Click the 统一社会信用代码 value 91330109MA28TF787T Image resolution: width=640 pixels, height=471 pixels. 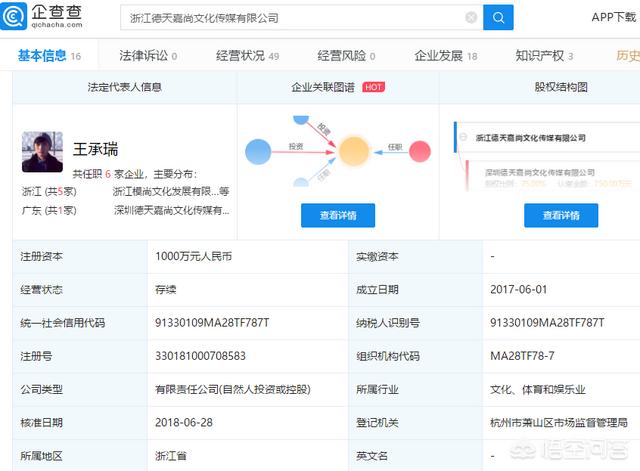(x=212, y=323)
